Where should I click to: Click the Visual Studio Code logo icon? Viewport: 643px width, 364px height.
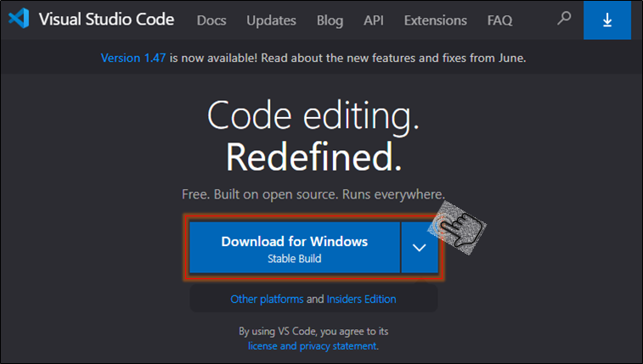[19, 19]
